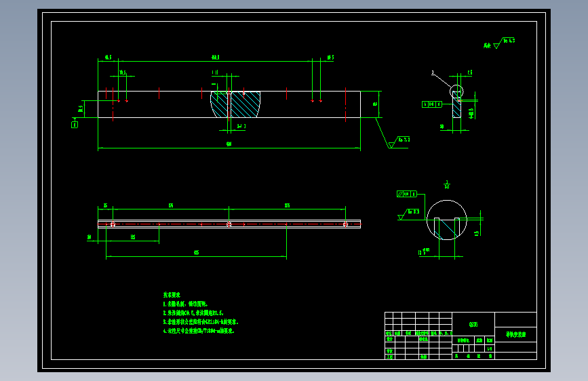Select the Ra 3.2 symbol right of main view

point(399,142)
